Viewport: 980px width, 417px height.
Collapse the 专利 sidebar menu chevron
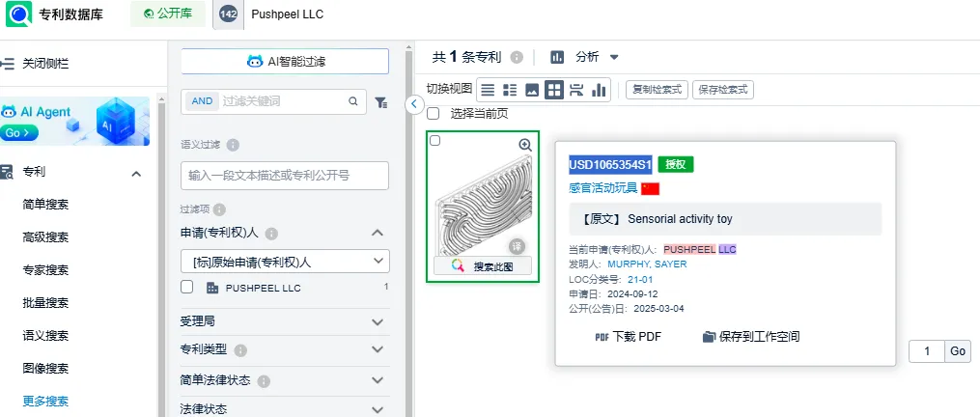136,173
